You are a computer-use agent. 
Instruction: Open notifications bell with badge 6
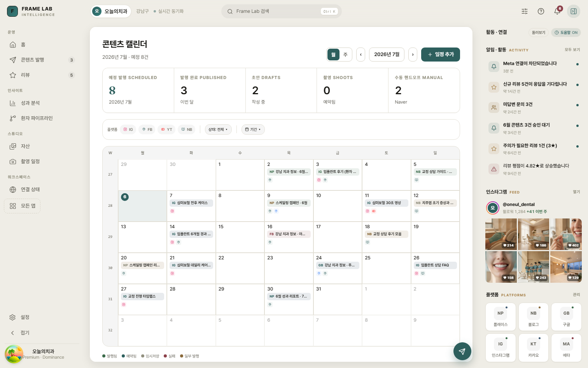click(557, 11)
